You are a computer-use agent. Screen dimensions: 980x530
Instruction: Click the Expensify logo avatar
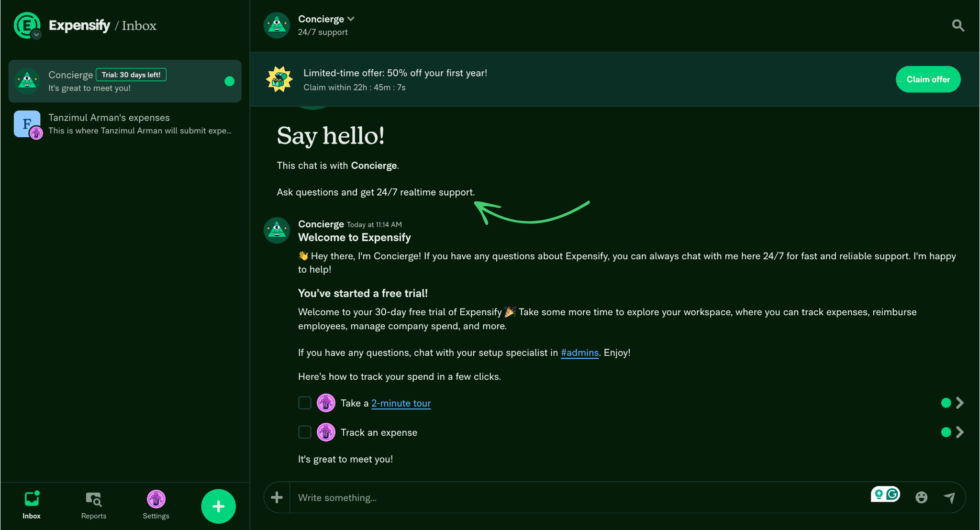(27, 25)
